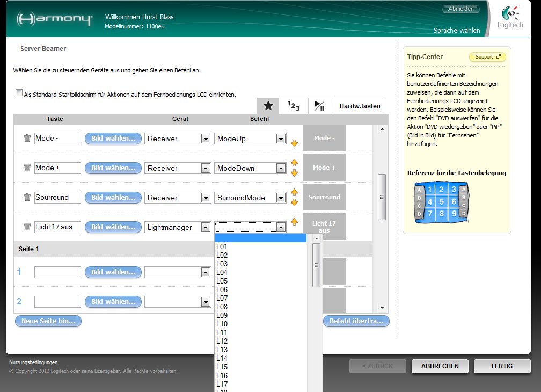
Task: Select L12 in the open dropdown list
Action: [222, 341]
